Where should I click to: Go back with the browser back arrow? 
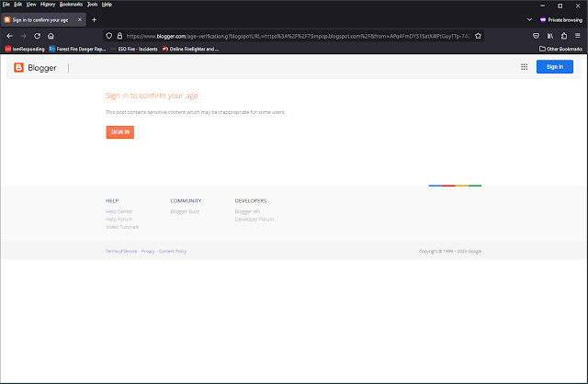[x=10, y=36]
